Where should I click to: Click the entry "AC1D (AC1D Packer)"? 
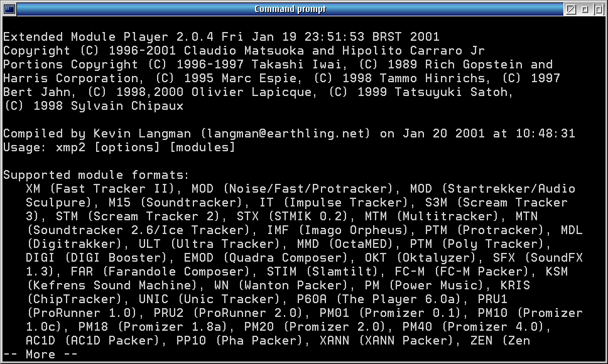[93, 341]
